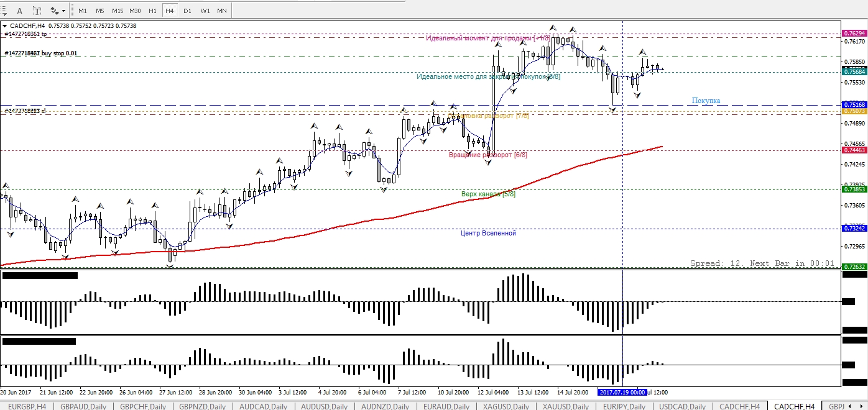This screenshot has height=410, width=868.
Task: Select the Text (A) drawing tool
Action: pos(21,11)
